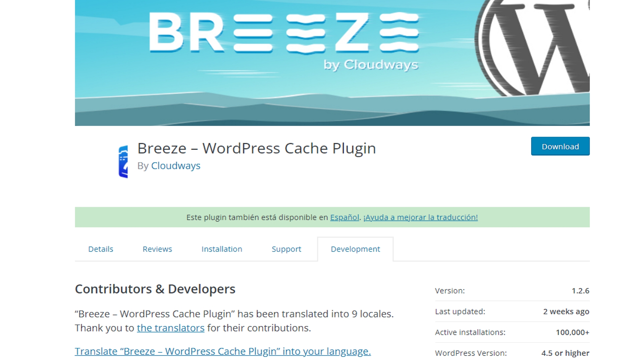This screenshot has height=362, width=644.
Task: Click the Cloudways brand icon
Action: pyautogui.click(x=123, y=159)
